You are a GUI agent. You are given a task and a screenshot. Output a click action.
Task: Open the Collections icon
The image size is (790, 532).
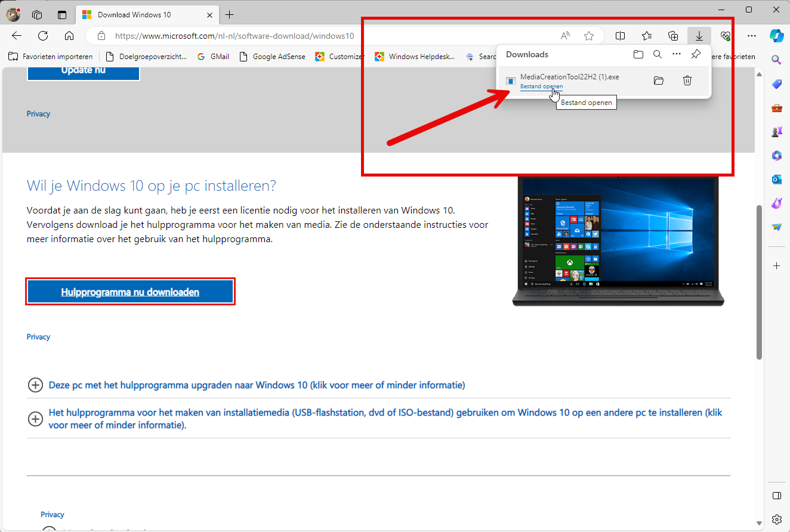pyautogui.click(x=673, y=36)
